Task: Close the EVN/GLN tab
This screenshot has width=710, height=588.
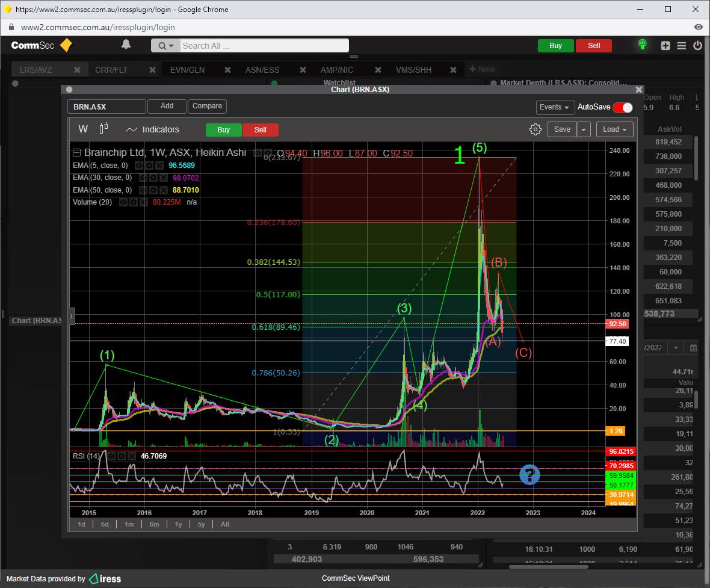Action: [228, 70]
